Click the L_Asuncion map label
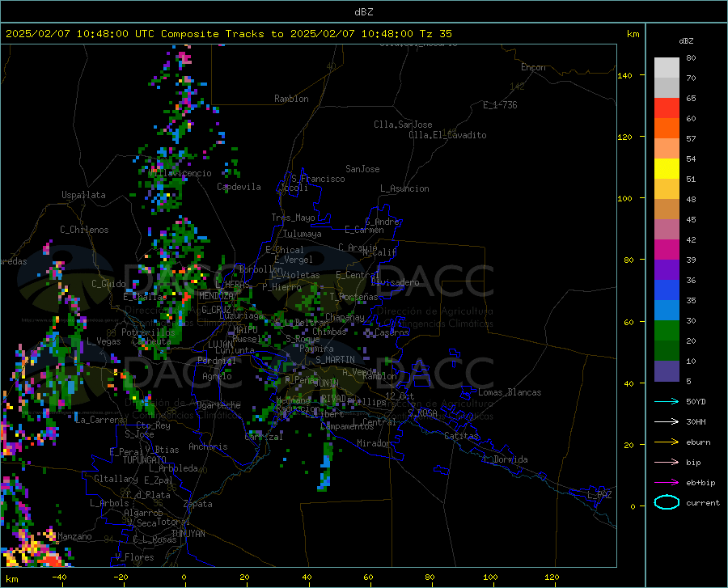Screen dimensions: 728x588 point(404,188)
